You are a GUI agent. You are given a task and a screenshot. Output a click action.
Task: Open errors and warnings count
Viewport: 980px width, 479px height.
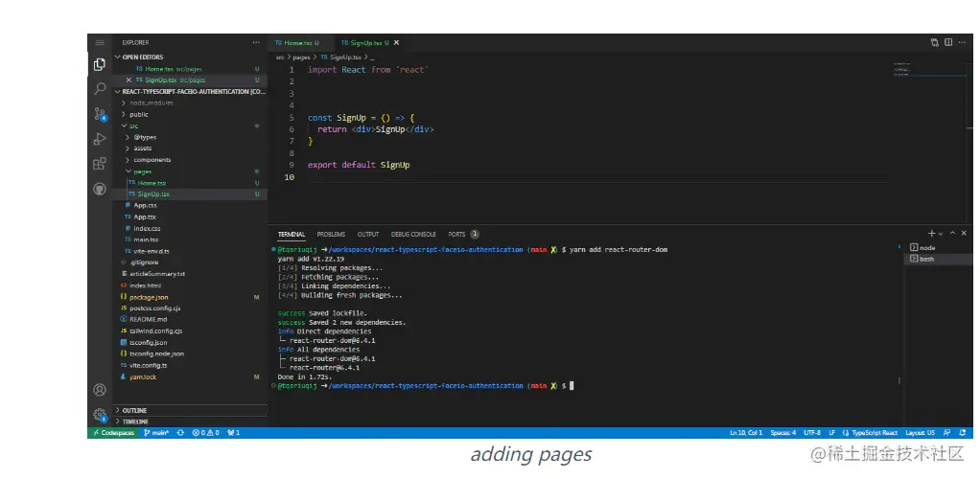click(205, 433)
